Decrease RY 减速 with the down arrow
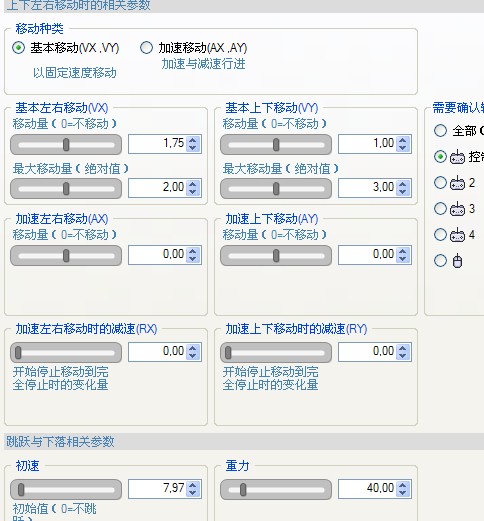Image resolution: width=484 pixels, height=521 pixels. click(x=403, y=356)
